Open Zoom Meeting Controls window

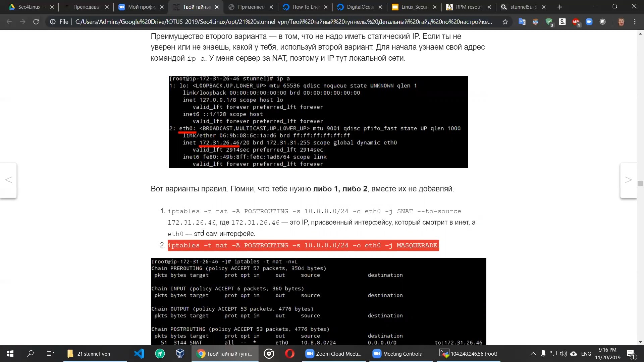pyautogui.click(x=401, y=354)
